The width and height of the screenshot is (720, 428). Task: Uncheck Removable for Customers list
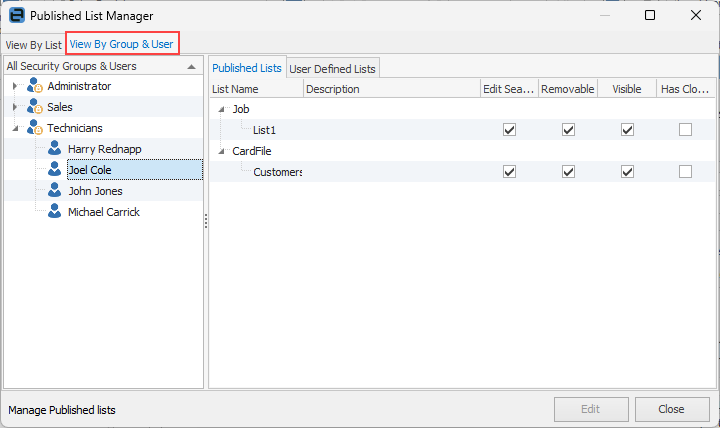click(x=568, y=172)
